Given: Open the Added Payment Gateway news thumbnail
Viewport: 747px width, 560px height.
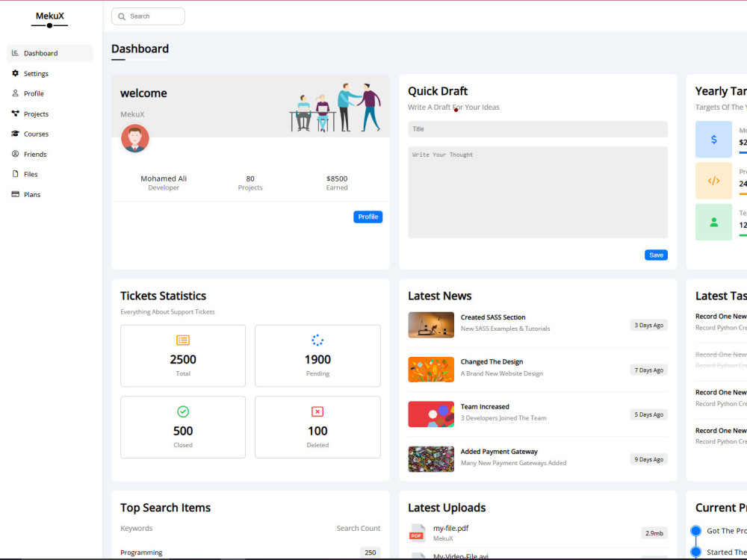Looking at the screenshot, I should (x=431, y=459).
